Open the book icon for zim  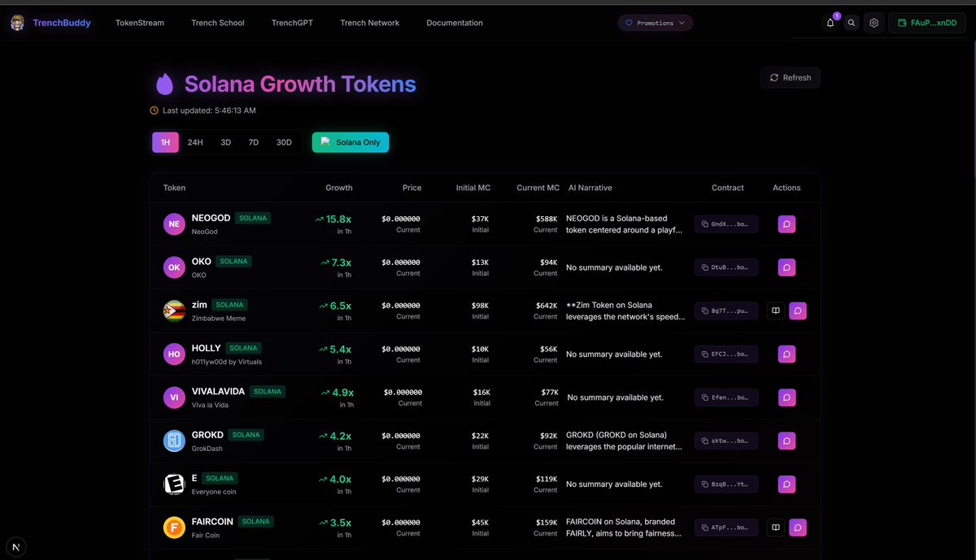click(x=776, y=310)
